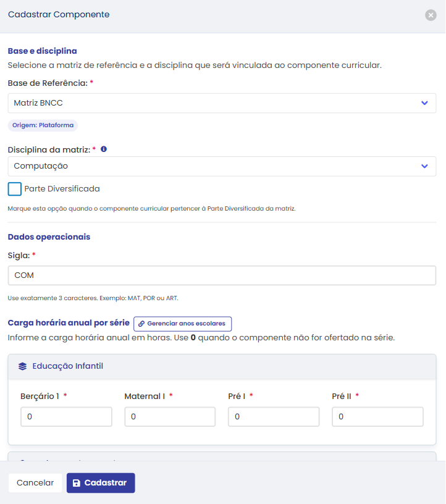This screenshot has height=504, width=446.
Task: Open the Base de Referência dropdown
Action: [222, 103]
